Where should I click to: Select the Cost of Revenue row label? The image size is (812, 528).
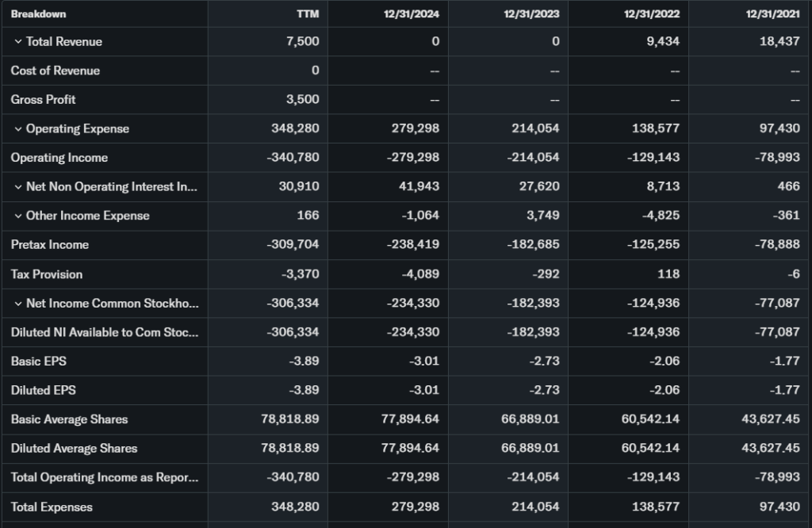56,71
